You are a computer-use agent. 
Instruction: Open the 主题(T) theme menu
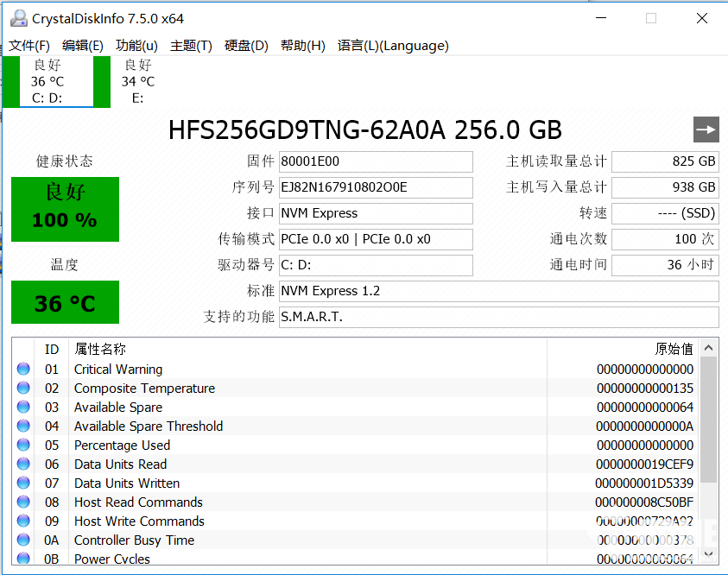[191, 46]
